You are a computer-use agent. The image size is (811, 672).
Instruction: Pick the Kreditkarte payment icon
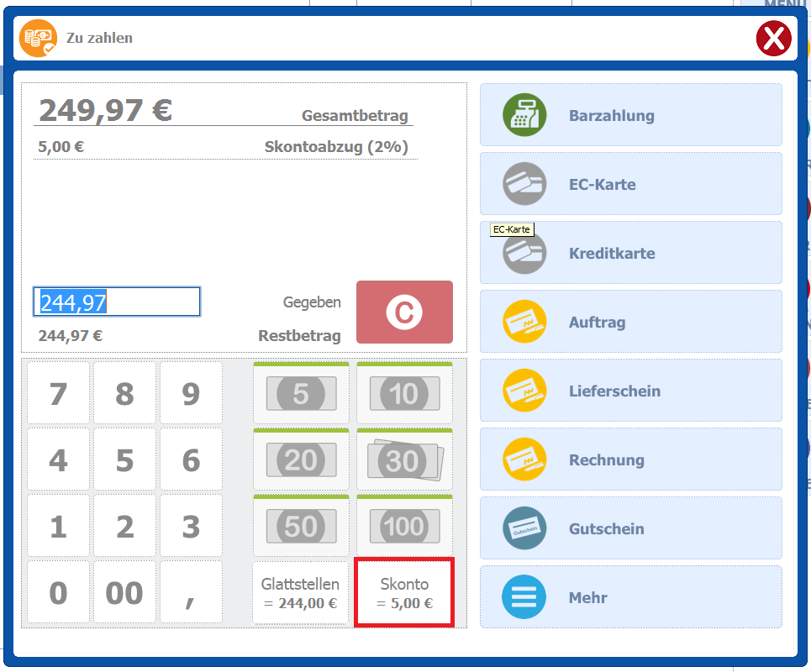pyautogui.click(x=524, y=253)
